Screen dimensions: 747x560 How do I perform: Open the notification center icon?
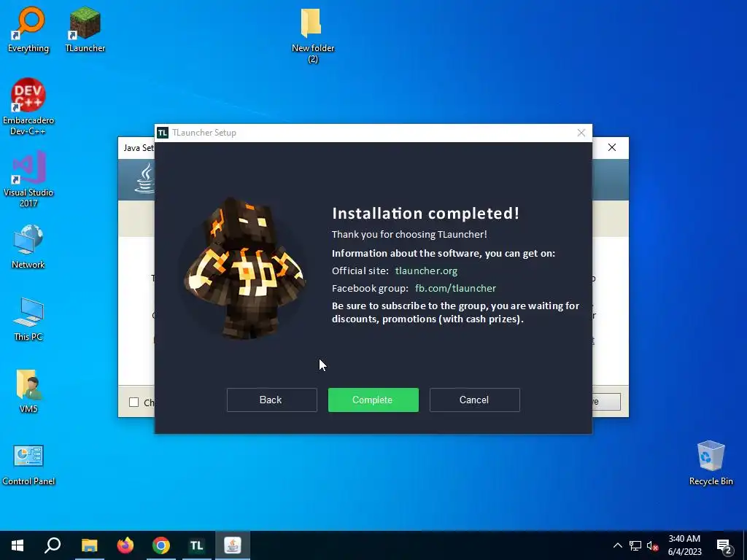[x=724, y=546]
